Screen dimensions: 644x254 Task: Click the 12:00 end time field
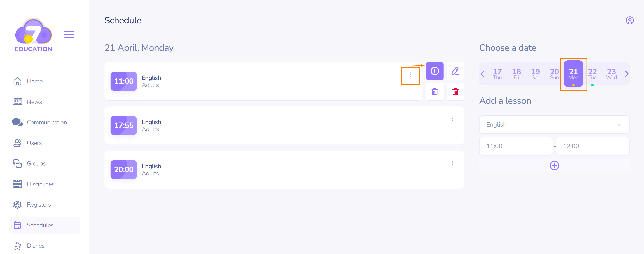592,146
